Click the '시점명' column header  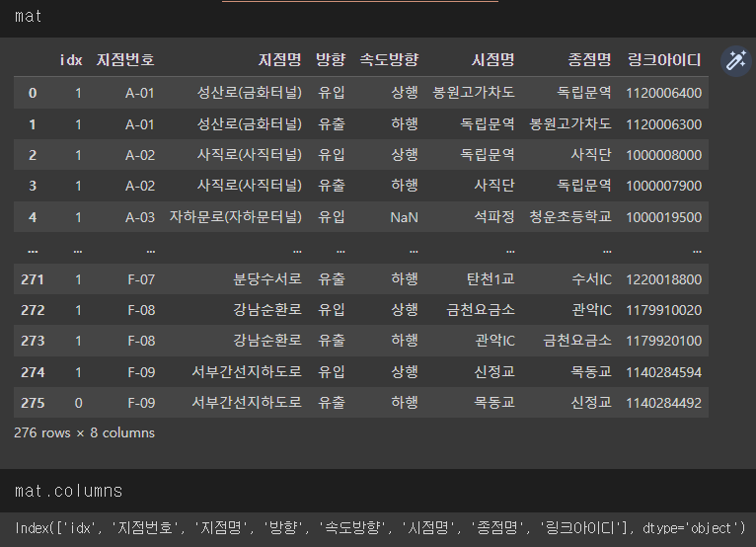pos(492,60)
